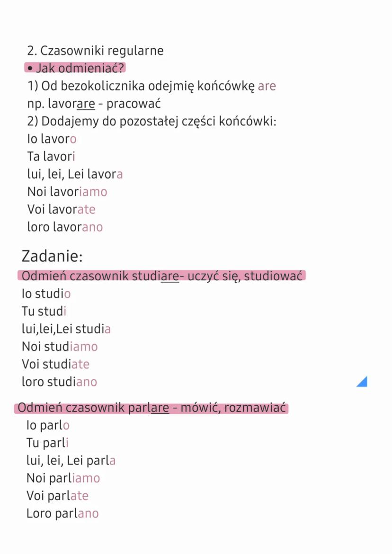Click the line 'loro studiano'
Screen dimensions: 392x554
(59, 382)
